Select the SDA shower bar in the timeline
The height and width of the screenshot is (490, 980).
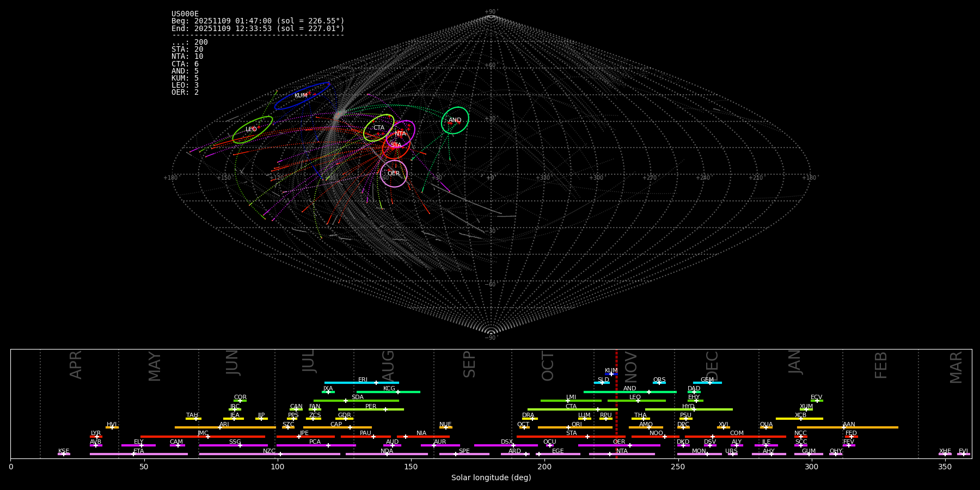[356, 401]
